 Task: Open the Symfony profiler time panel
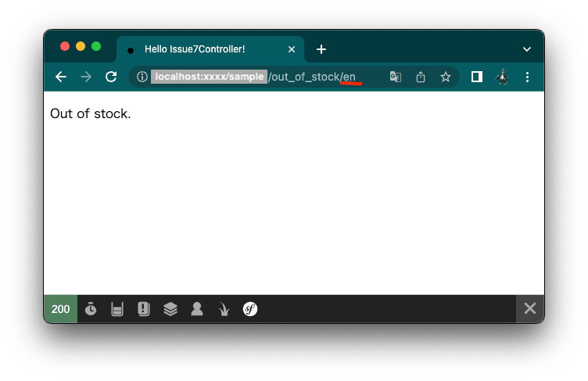coord(91,309)
